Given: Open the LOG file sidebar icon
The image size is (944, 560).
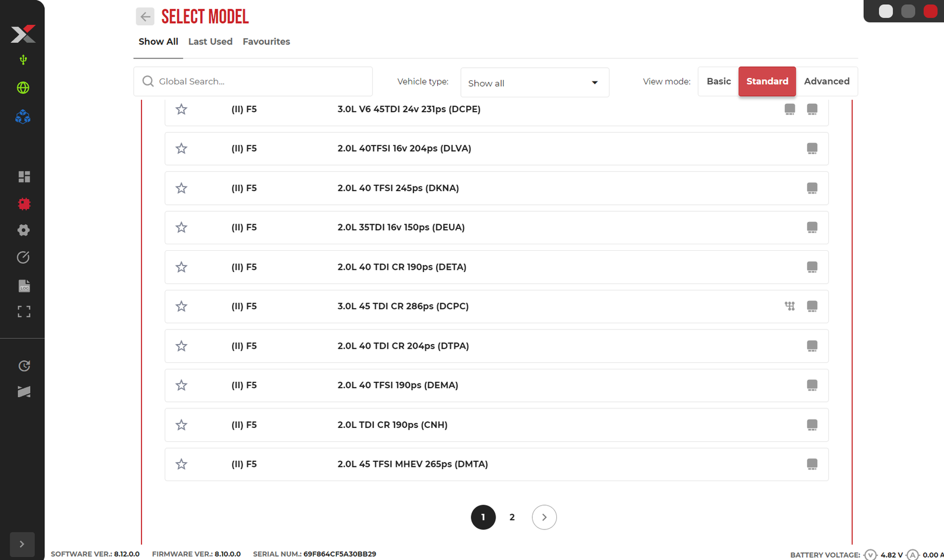Looking at the screenshot, I should pyautogui.click(x=24, y=286).
